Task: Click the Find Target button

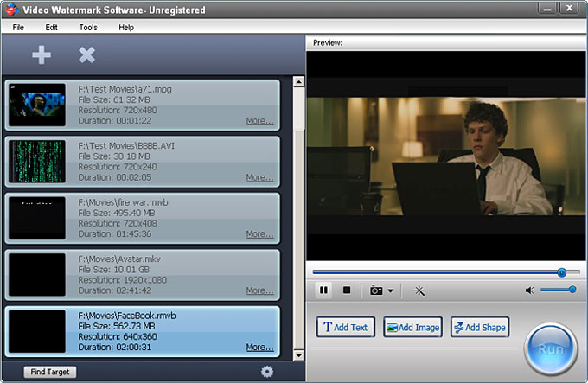Action: point(50,372)
